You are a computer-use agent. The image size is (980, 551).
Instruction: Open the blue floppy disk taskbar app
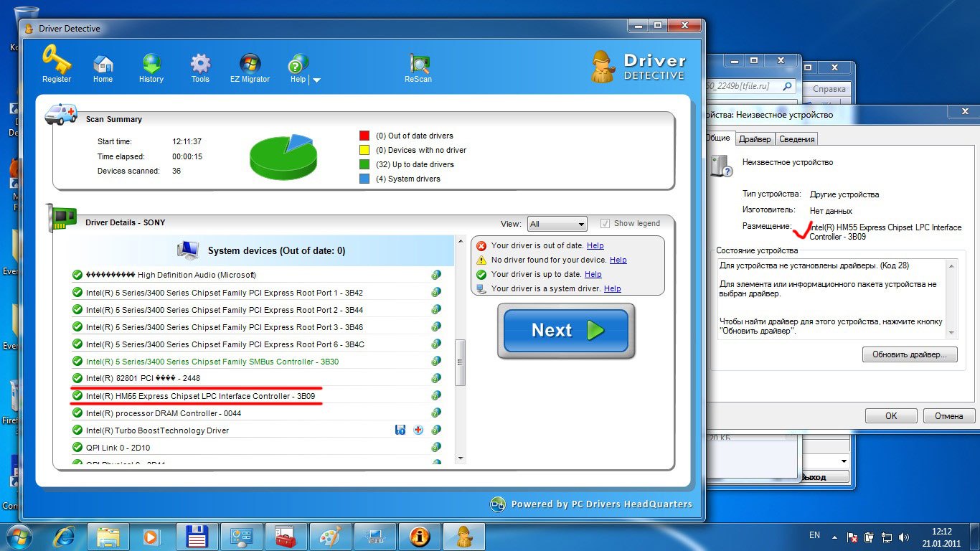point(197,536)
